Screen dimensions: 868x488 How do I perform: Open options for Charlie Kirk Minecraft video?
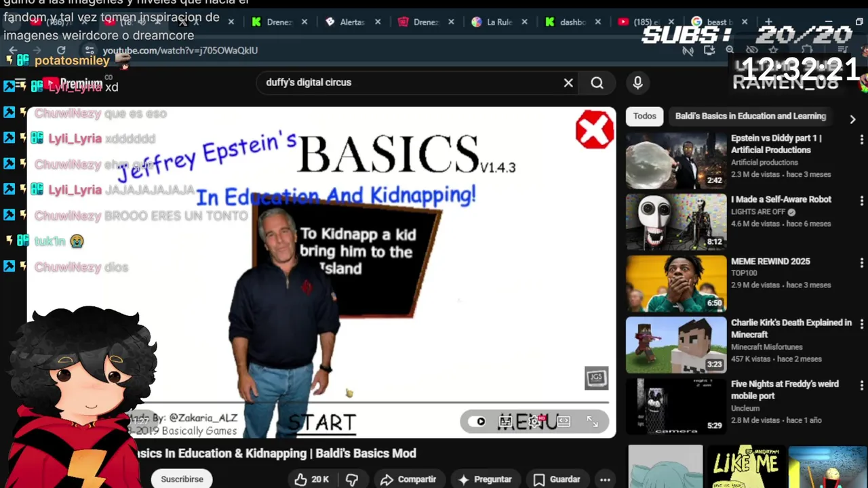pos(861,325)
